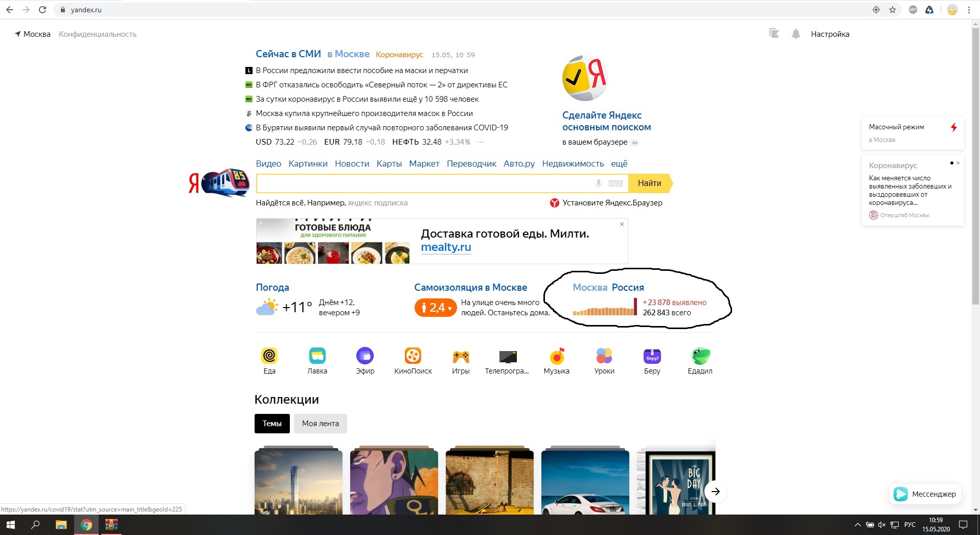
Task: Click the voice search microphone icon
Action: (598, 183)
